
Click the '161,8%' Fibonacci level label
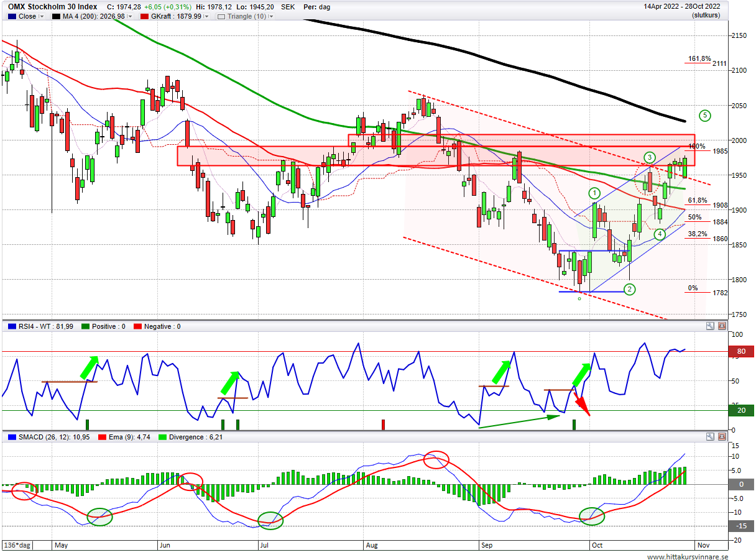[699, 59]
